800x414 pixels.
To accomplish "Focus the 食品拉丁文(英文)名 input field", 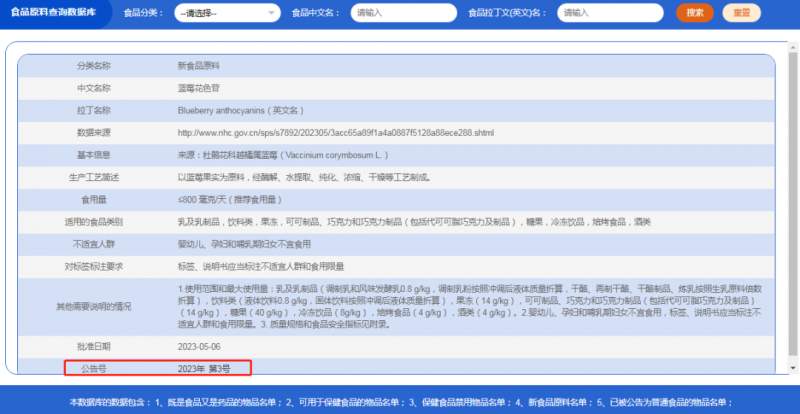I will click(x=613, y=13).
